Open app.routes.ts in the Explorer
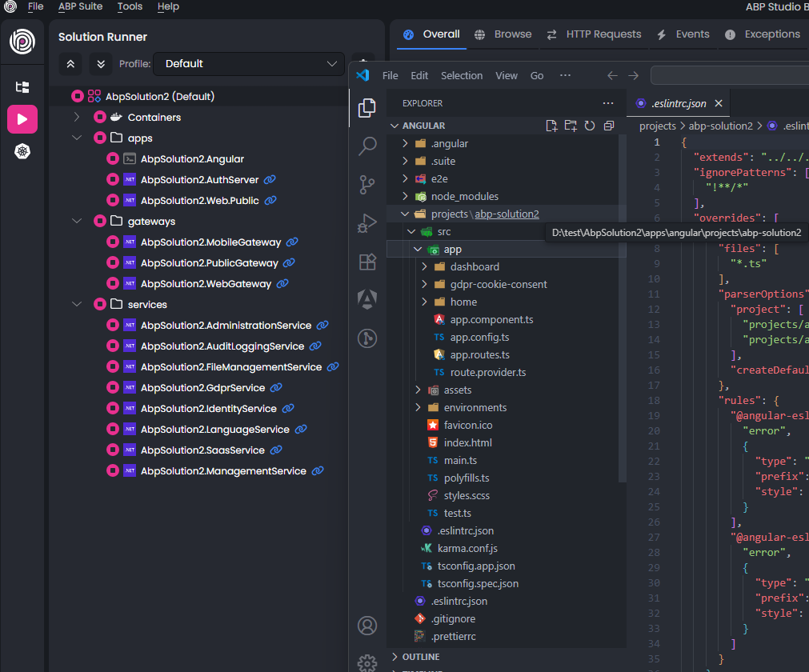The image size is (809, 672). point(479,354)
